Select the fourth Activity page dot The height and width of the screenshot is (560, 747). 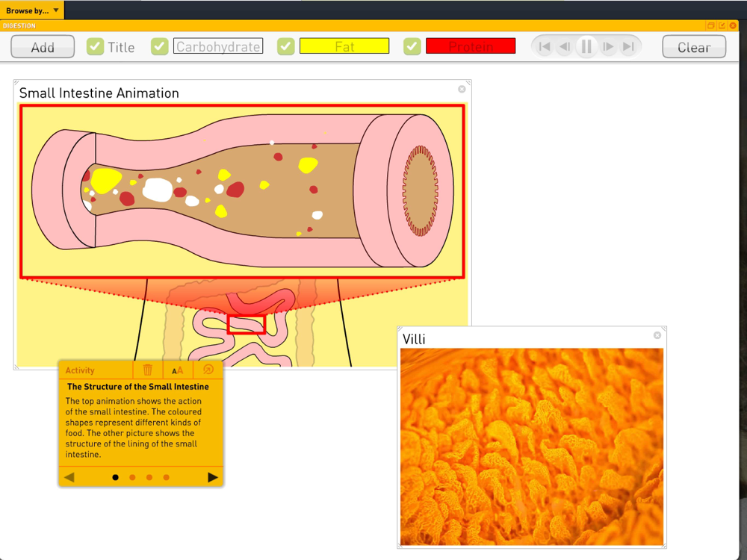167,477
